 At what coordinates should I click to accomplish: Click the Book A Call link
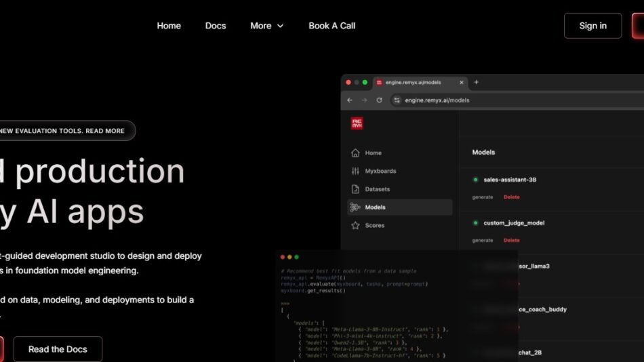coord(331,26)
